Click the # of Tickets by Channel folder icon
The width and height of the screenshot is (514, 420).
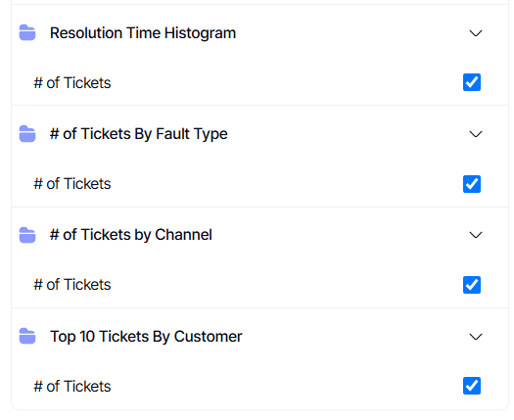(x=27, y=235)
